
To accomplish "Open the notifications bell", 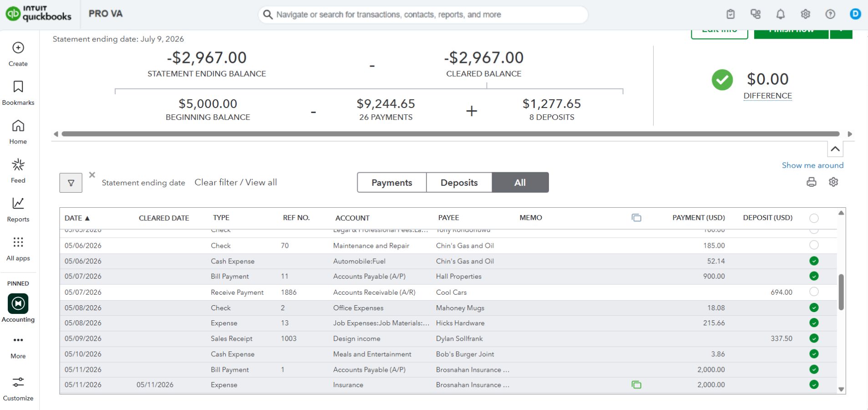I will click(x=780, y=14).
